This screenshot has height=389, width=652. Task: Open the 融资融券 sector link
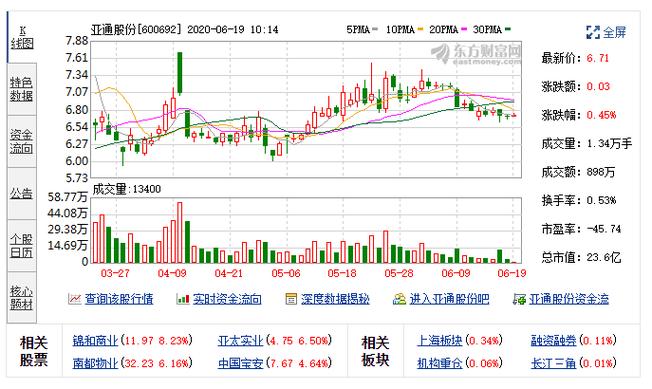pyautogui.click(x=554, y=341)
